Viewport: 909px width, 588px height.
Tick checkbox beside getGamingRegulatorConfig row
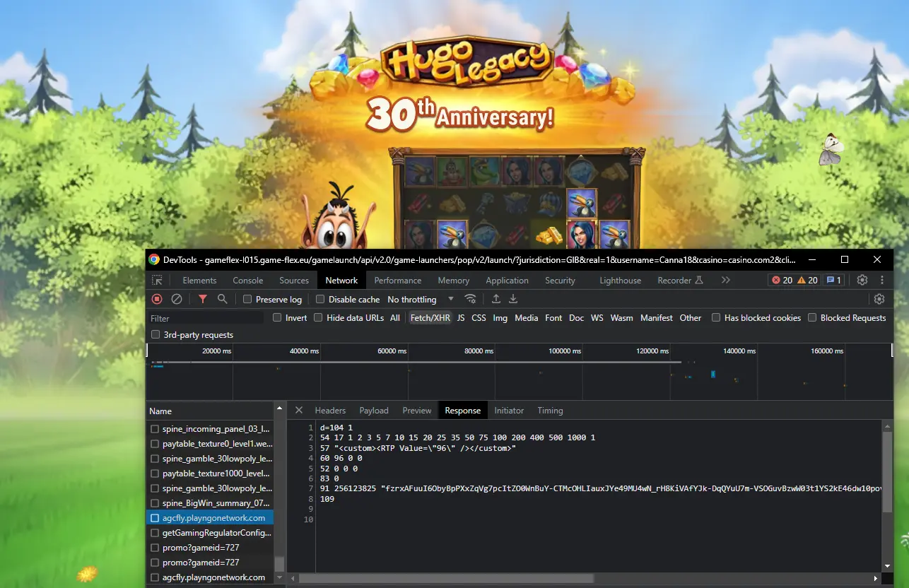[155, 533]
